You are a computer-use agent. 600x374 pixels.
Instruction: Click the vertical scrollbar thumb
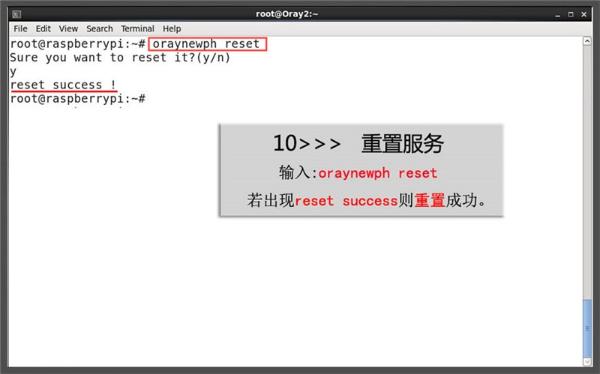(x=587, y=328)
